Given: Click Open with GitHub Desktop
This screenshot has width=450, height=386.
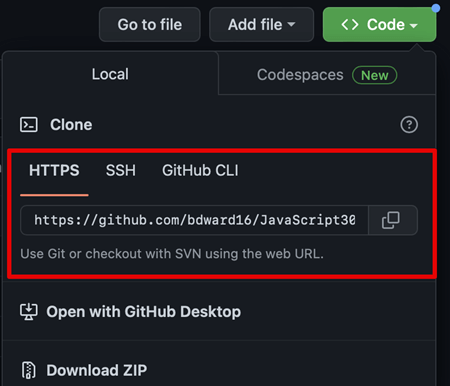Looking at the screenshot, I should [x=144, y=312].
